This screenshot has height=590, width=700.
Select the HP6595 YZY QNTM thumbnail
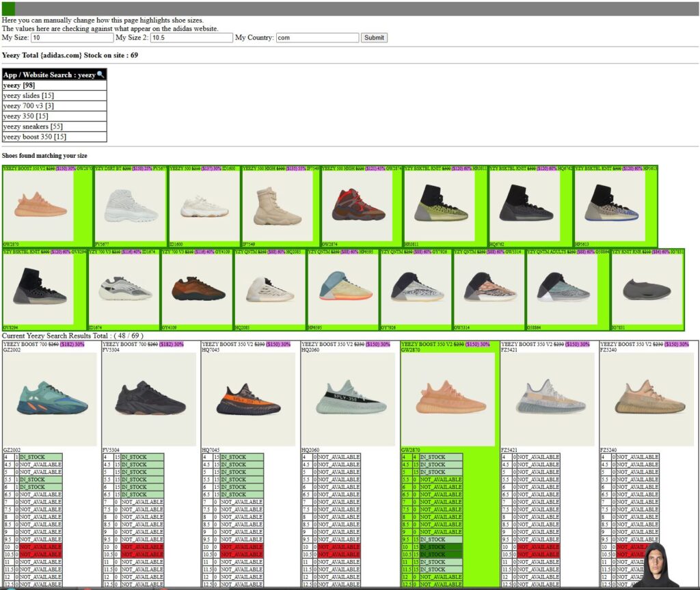pyautogui.click(x=344, y=289)
